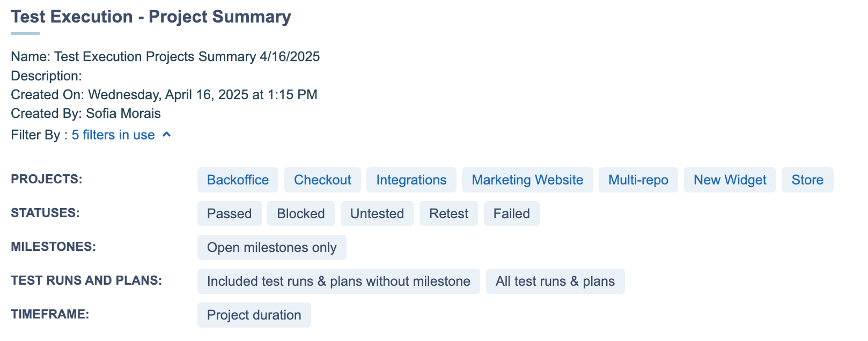Image resolution: width=868 pixels, height=341 pixels.
Task: Click the report name text line
Action: tap(165, 57)
